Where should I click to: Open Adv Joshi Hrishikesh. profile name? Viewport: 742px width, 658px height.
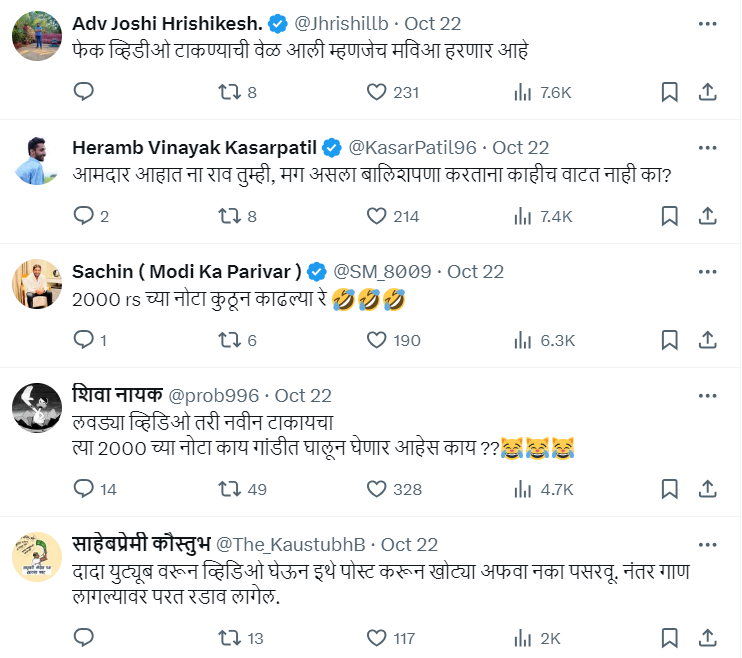(166, 24)
